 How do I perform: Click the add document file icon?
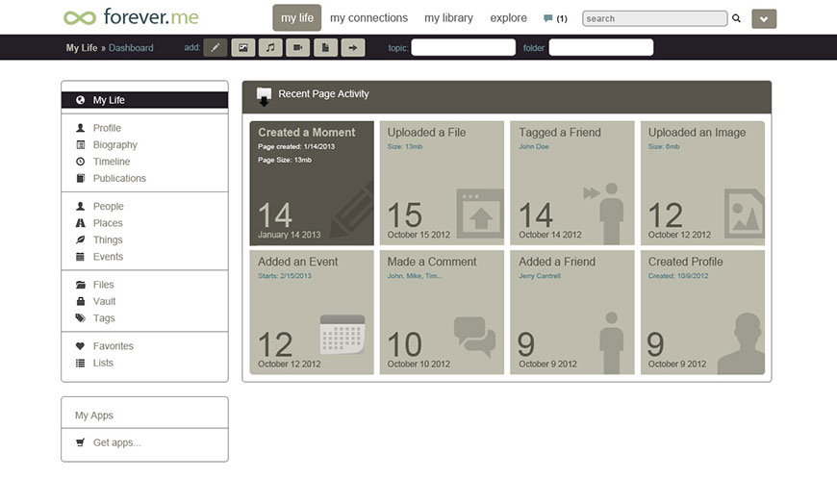326,47
